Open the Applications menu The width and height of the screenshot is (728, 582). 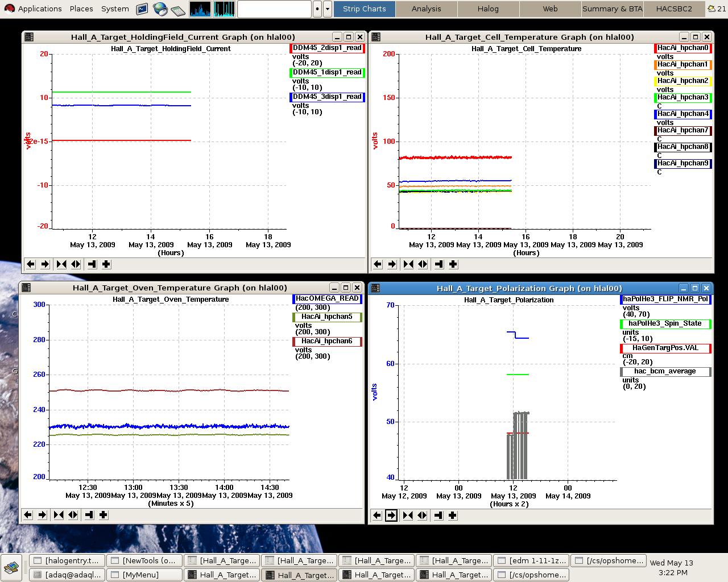tap(33, 9)
